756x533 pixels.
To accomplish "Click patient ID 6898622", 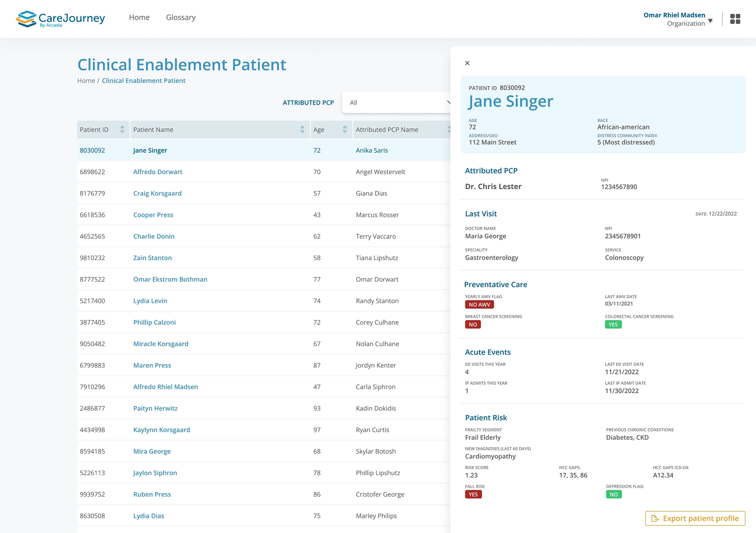I will tap(92, 172).
